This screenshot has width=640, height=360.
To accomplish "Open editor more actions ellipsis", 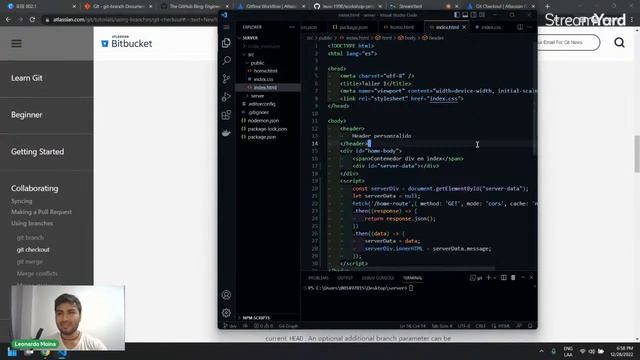I will [530, 27].
